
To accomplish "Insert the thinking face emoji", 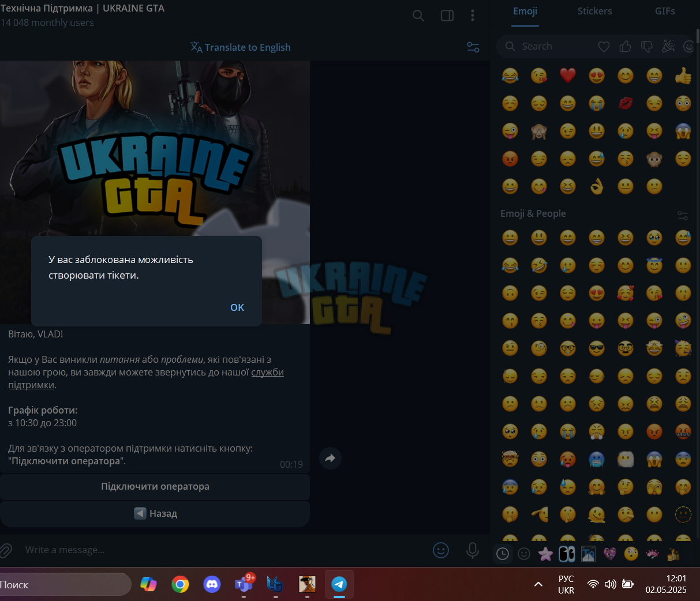I will 626,487.
